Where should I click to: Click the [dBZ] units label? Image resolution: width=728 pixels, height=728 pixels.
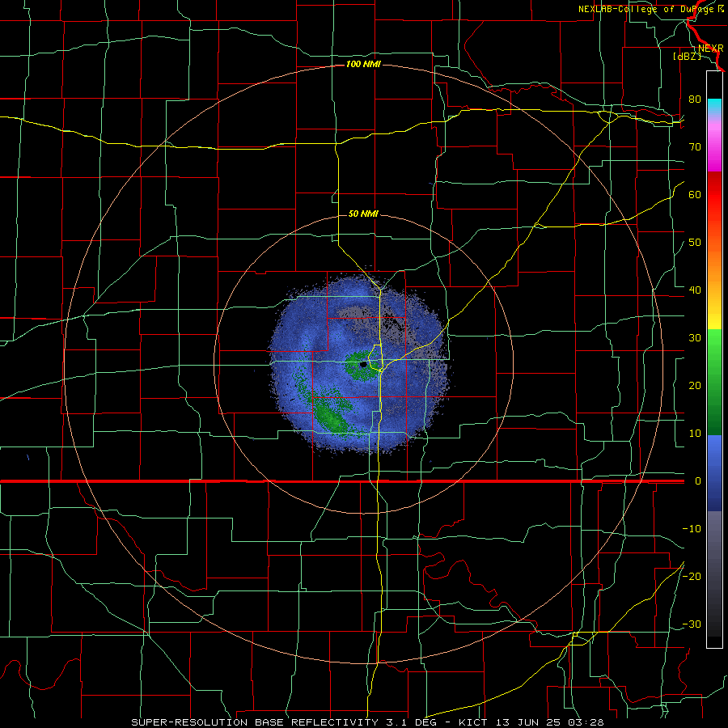click(687, 57)
